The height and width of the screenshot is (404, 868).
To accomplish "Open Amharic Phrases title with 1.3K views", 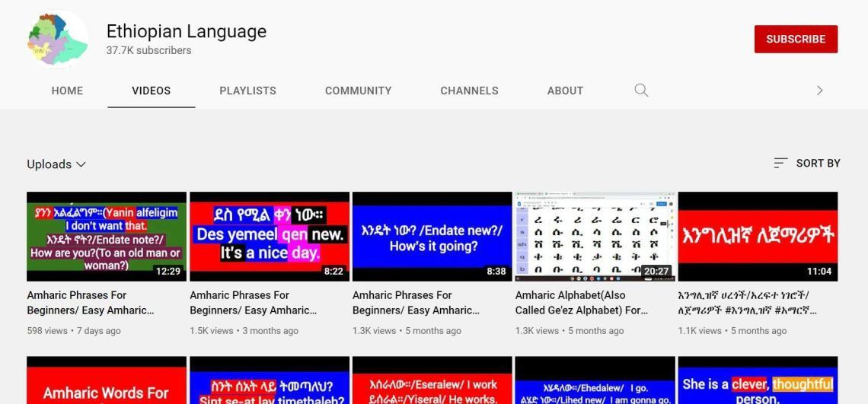I will pyautogui.click(x=416, y=303).
